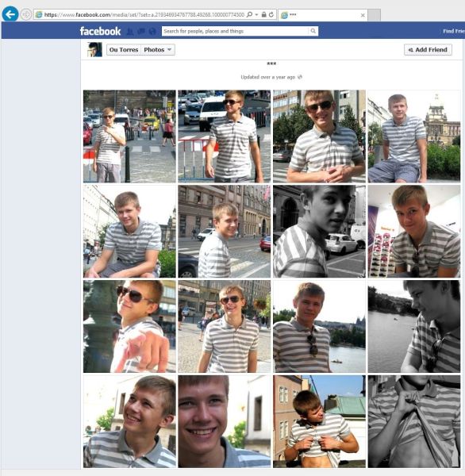
Task: Open Facebook notifications globe icon
Action: pos(152,31)
